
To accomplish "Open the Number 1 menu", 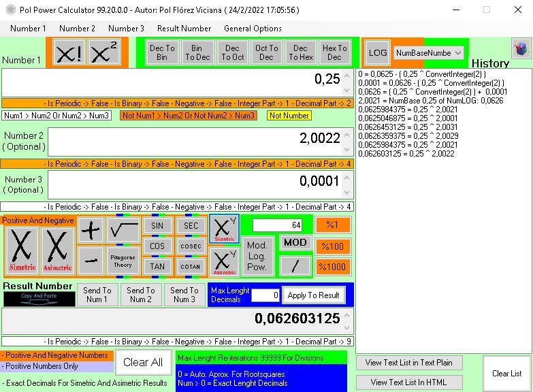I will coord(28,29).
